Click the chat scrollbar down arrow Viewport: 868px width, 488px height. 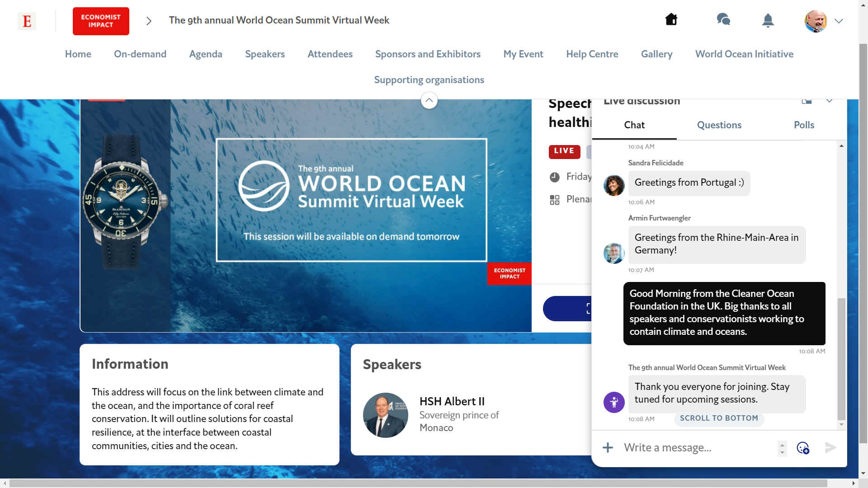click(x=841, y=424)
